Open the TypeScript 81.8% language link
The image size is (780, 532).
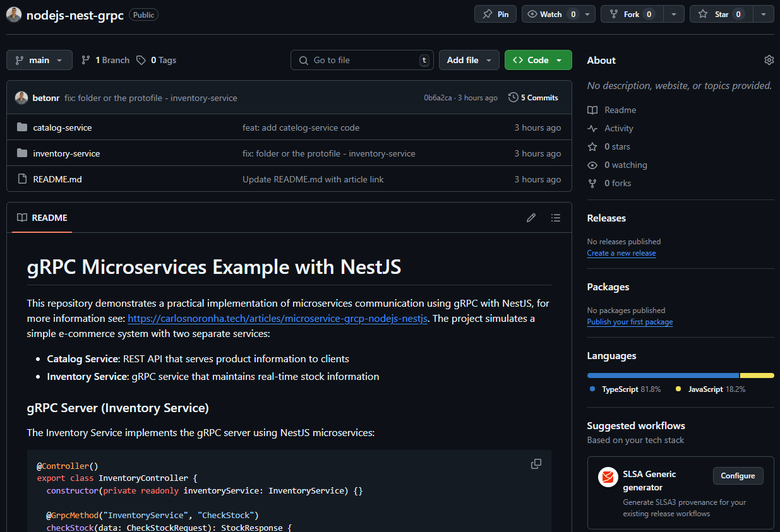click(x=625, y=389)
